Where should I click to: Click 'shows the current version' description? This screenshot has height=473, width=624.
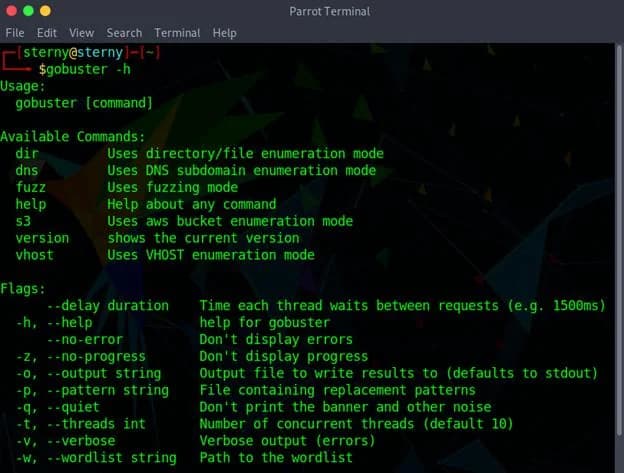pyautogui.click(x=203, y=238)
